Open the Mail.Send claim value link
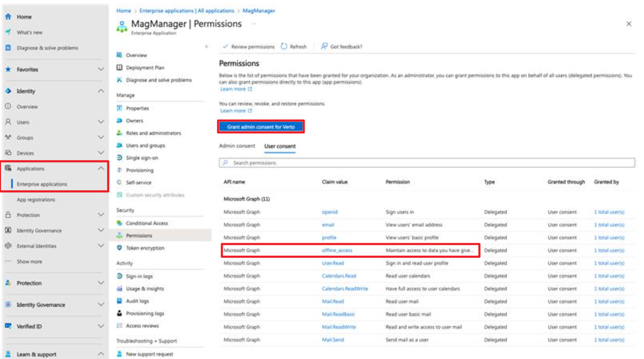Viewport: 644px width, 359px height. coord(333,340)
